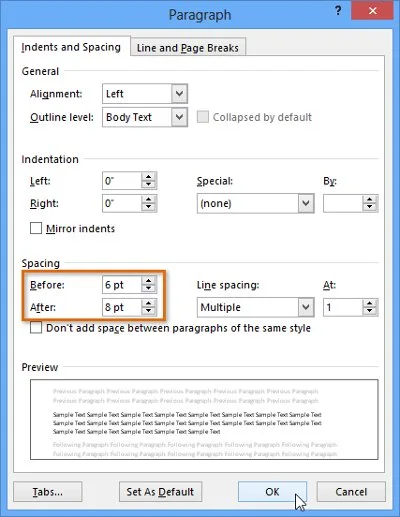Click the Help question mark icon

(338, 11)
